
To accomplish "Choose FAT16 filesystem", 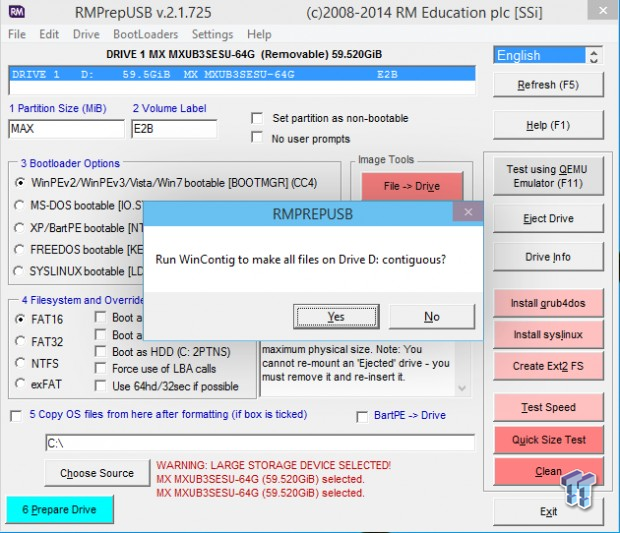I will [x=20, y=319].
